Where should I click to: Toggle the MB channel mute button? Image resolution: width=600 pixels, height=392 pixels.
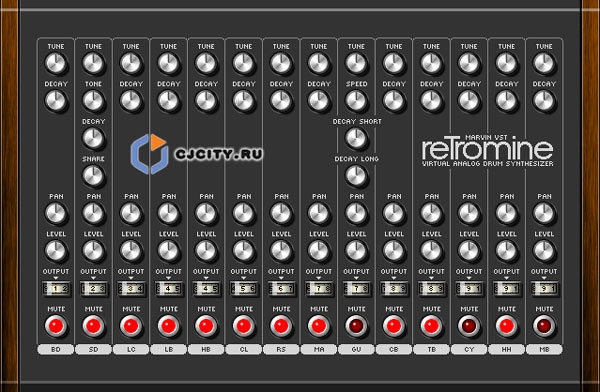[x=544, y=326]
